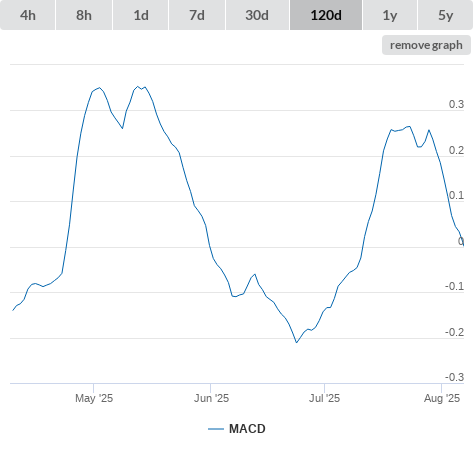Click the blue MACD legend line marker

tap(216, 429)
